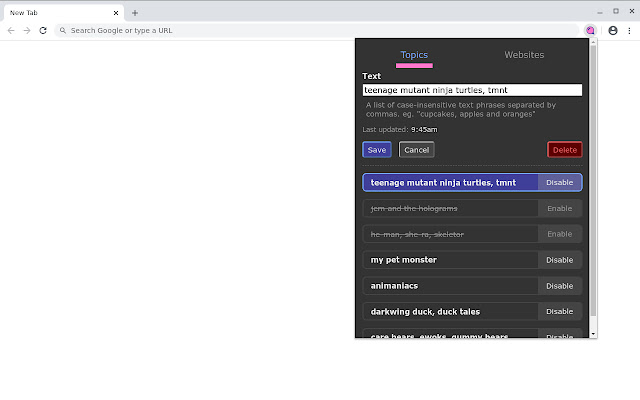The height and width of the screenshot is (400, 640).
Task: Disable the teenage mutant ninja turtles topic
Action: coord(560,182)
